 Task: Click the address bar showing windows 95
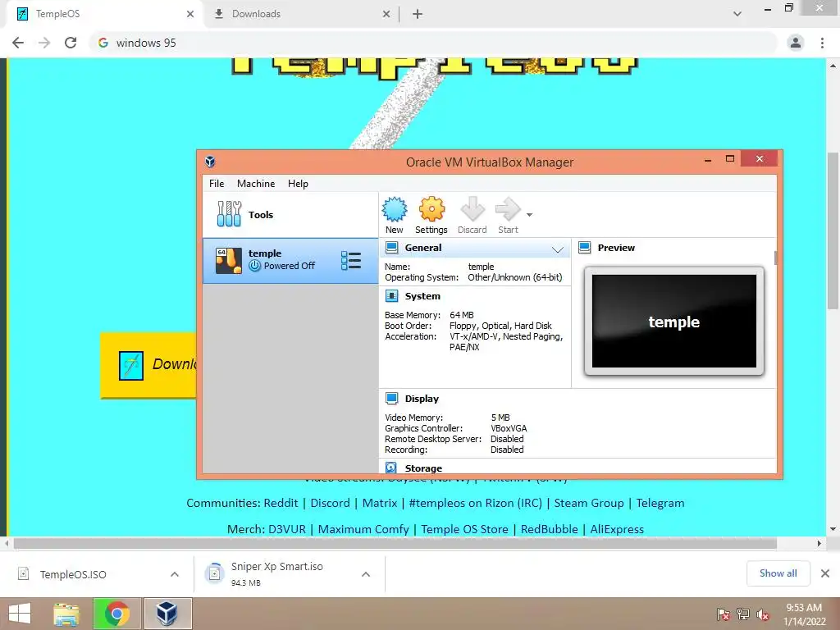[x=434, y=43]
